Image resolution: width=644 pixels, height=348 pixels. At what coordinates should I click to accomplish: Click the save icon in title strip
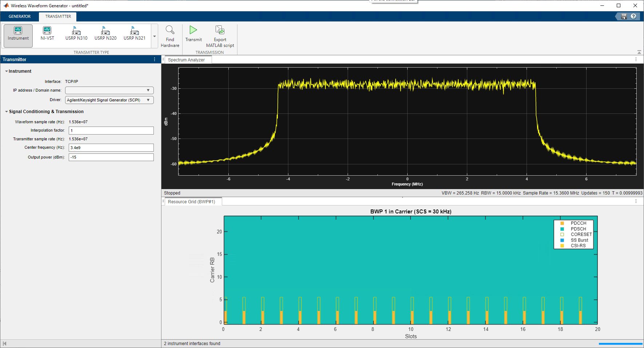(x=624, y=16)
